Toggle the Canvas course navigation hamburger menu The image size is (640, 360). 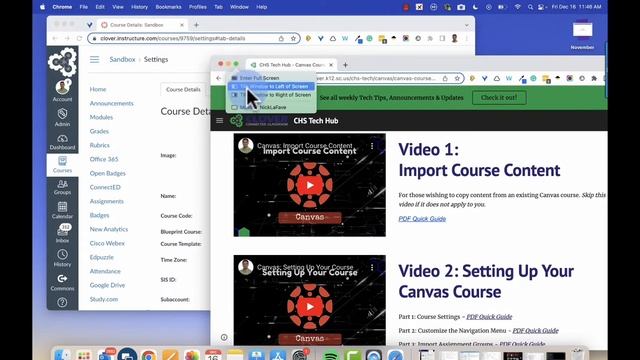point(94,60)
